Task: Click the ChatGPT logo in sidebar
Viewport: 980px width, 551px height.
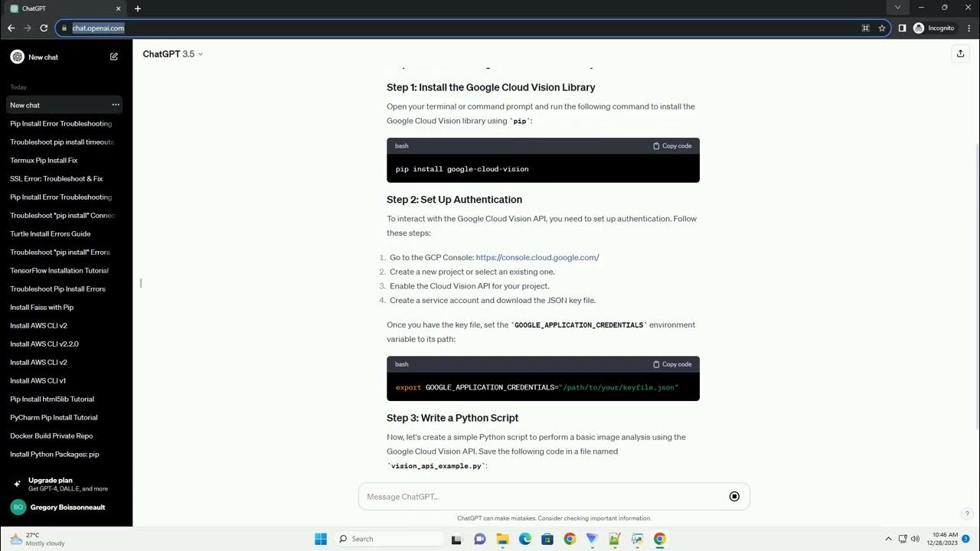Action: tap(17, 57)
